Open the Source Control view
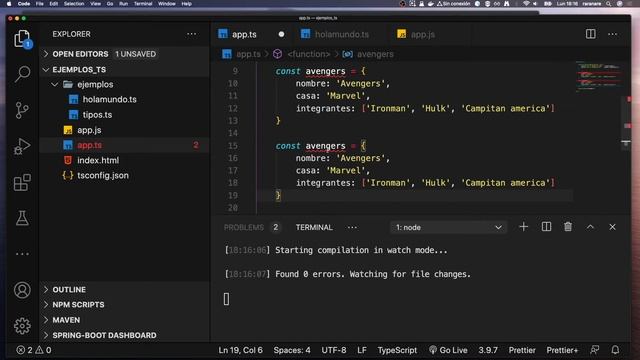 click(22, 110)
